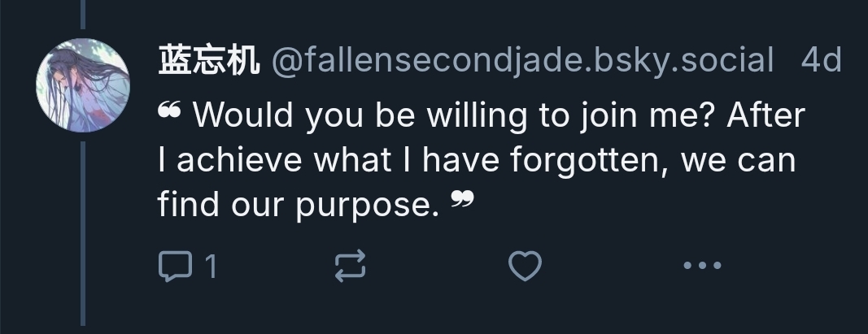Open the @fallensecondjade.bsky.social handle link
868x334 pixels.
pos(521,61)
